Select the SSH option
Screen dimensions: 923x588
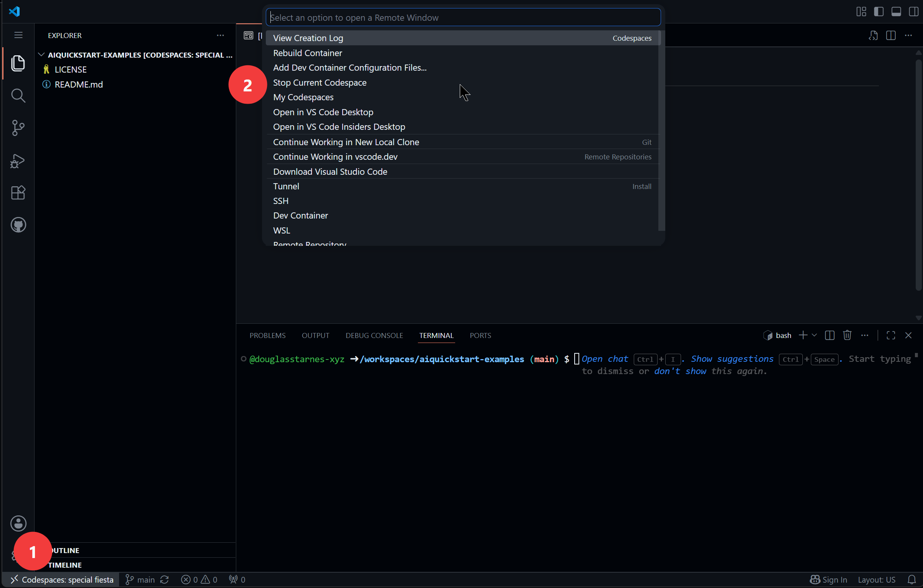pyautogui.click(x=462, y=201)
